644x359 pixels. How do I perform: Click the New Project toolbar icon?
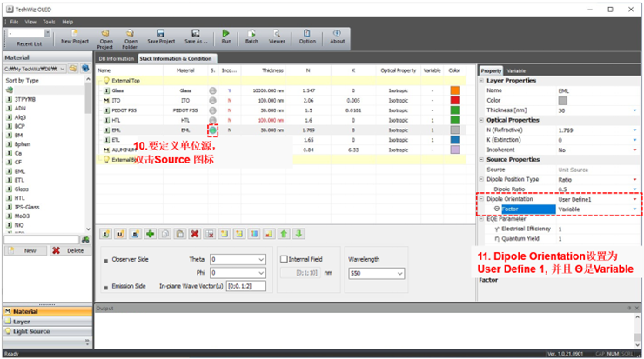pyautogui.click(x=75, y=34)
